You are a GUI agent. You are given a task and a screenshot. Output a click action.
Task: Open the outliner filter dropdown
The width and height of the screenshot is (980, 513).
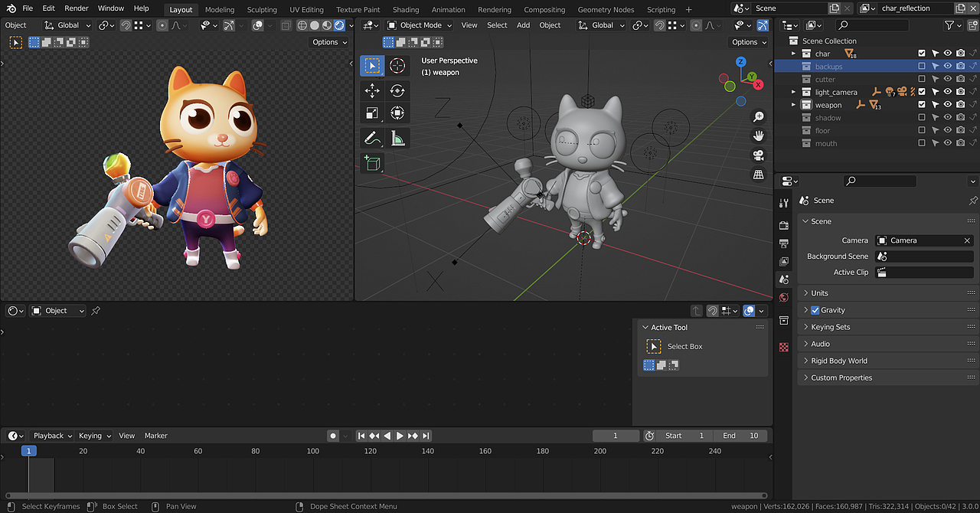(x=953, y=25)
